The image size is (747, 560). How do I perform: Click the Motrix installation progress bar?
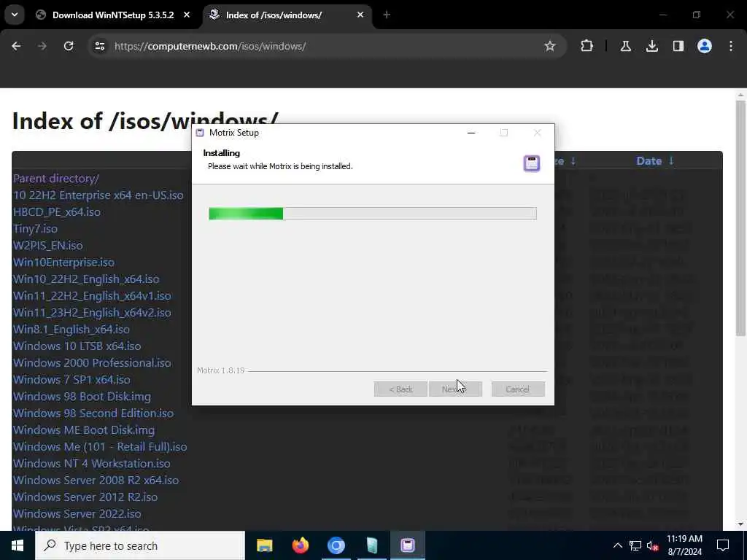pos(373,214)
